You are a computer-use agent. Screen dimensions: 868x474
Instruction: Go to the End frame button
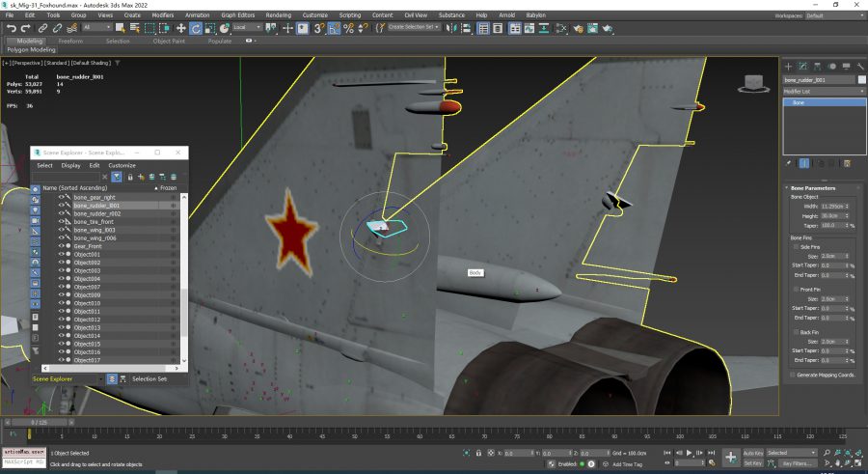(x=711, y=453)
